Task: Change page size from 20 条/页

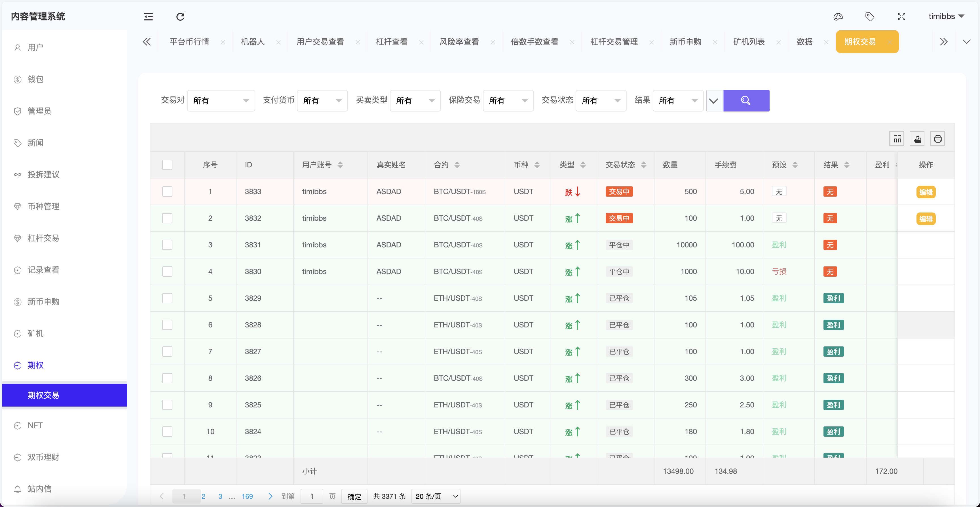Action: (436, 496)
